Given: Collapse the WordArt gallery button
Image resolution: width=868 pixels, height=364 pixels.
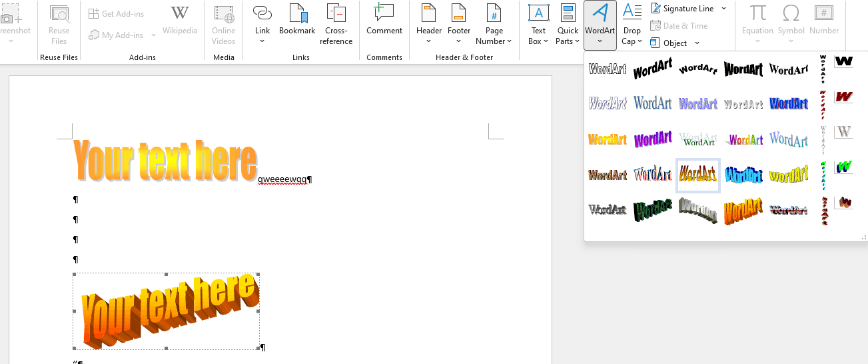Looking at the screenshot, I should [x=600, y=25].
